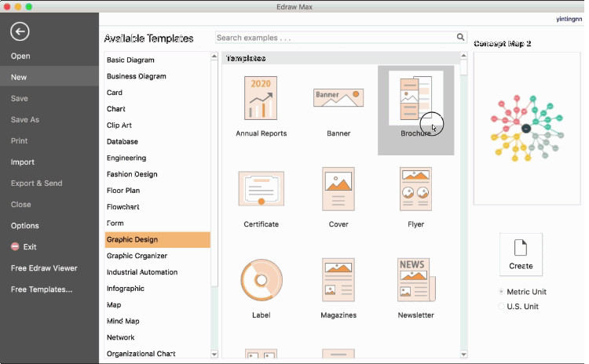Select Flowchart in the category list
Image resolution: width=589 pixels, height=364 pixels.
123,207
